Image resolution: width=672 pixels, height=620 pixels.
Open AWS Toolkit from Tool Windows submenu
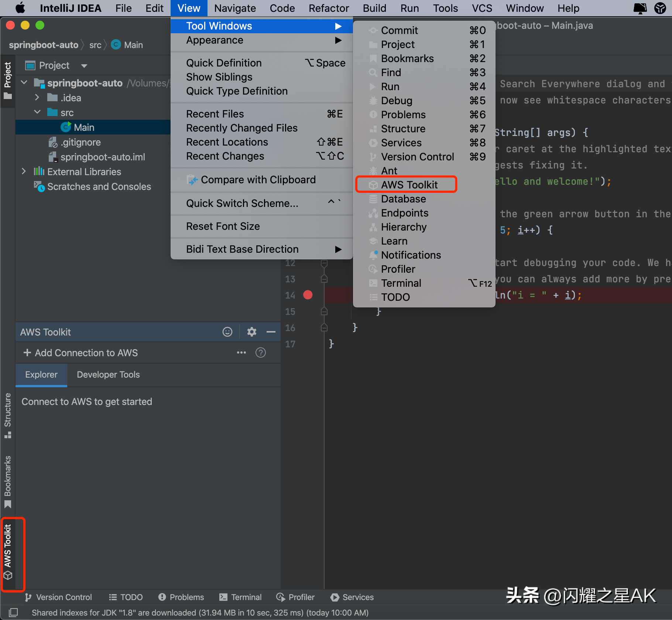424,185
